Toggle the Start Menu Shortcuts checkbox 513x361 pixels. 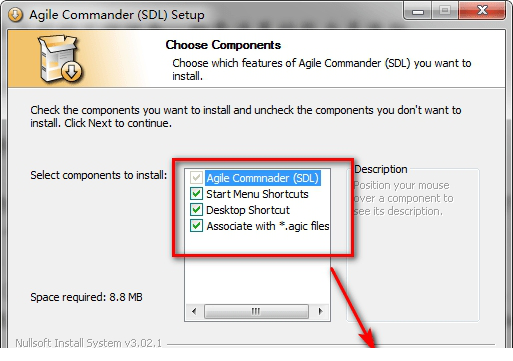click(196, 194)
